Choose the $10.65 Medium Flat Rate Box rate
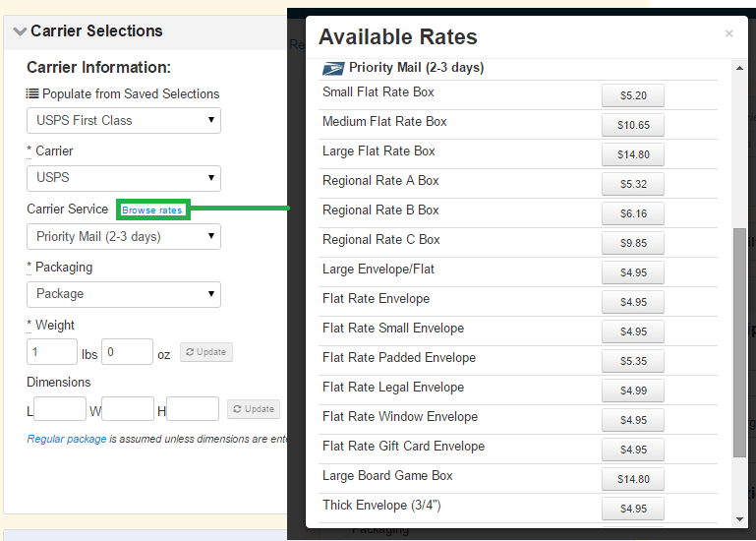The height and width of the screenshot is (541, 756). 632,125
